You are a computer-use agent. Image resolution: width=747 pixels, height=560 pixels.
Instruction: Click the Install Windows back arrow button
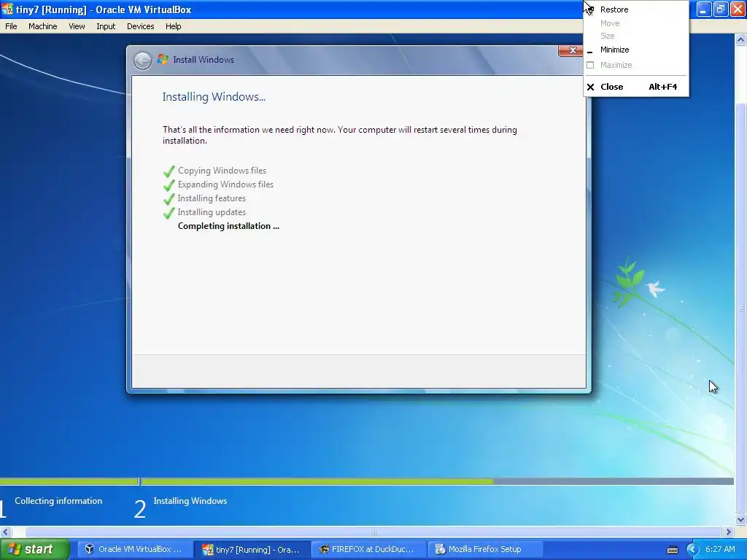[142, 60]
